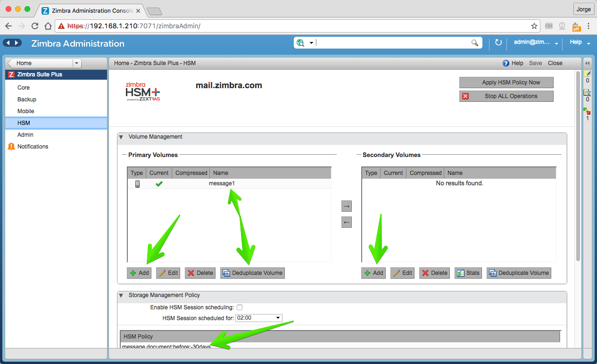597x364 pixels.
Task: Click Deduplicate Volume under Primary Volumes
Action: pos(252,273)
